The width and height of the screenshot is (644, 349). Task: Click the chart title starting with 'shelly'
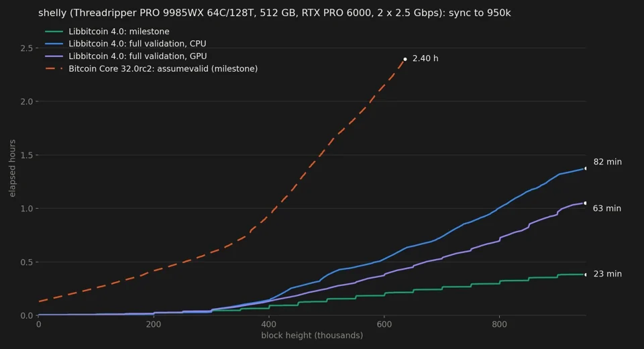(274, 13)
